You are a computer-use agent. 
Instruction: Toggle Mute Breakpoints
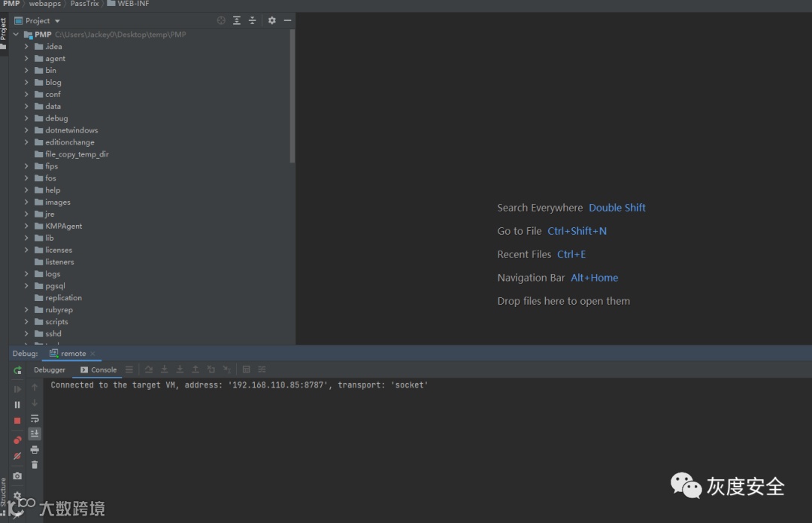click(17, 456)
